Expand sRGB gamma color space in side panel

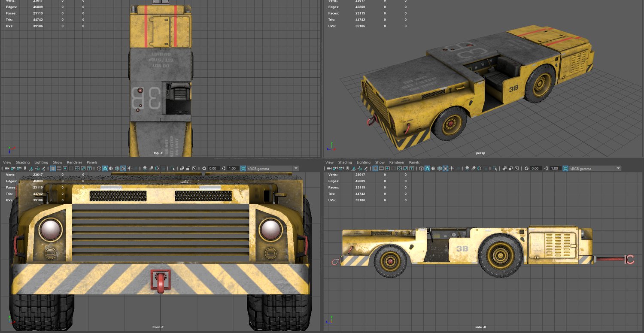pyautogui.click(x=618, y=169)
